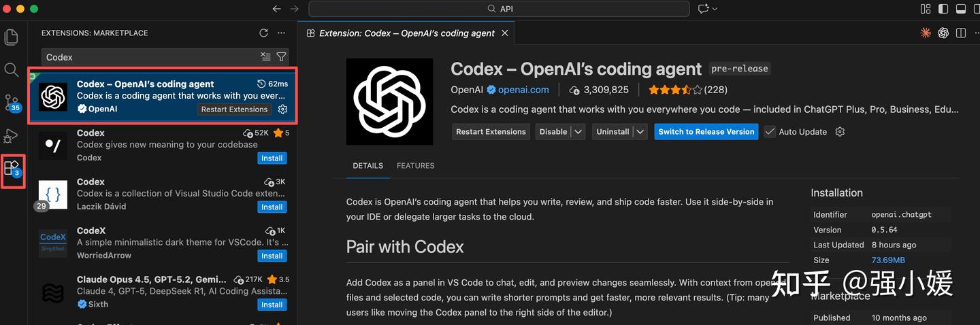Toggle primary side bar visibility
The width and height of the screenshot is (980, 325).
(x=943, y=9)
